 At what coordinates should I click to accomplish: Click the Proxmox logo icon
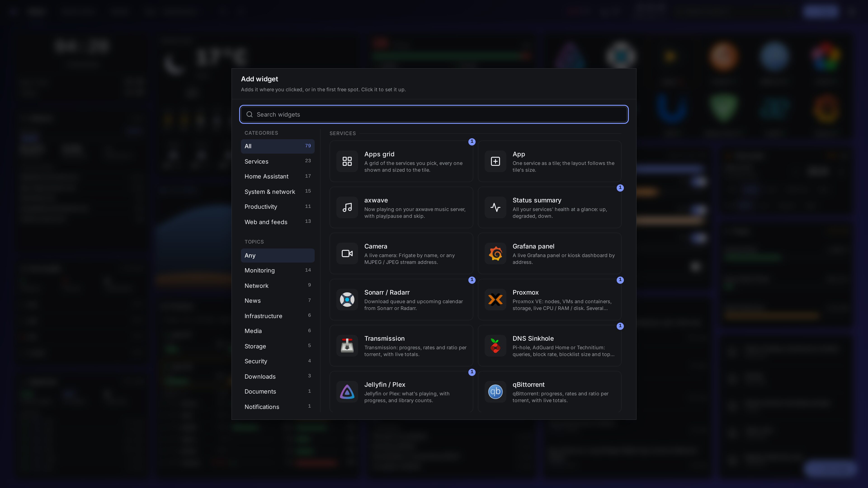click(x=495, y=300)
